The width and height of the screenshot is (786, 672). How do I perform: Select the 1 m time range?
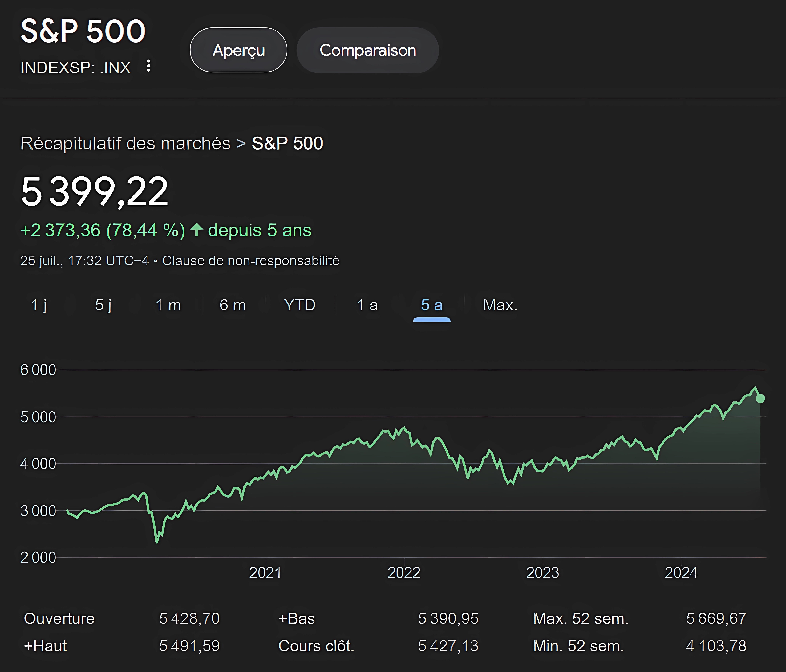coord(168,305)
